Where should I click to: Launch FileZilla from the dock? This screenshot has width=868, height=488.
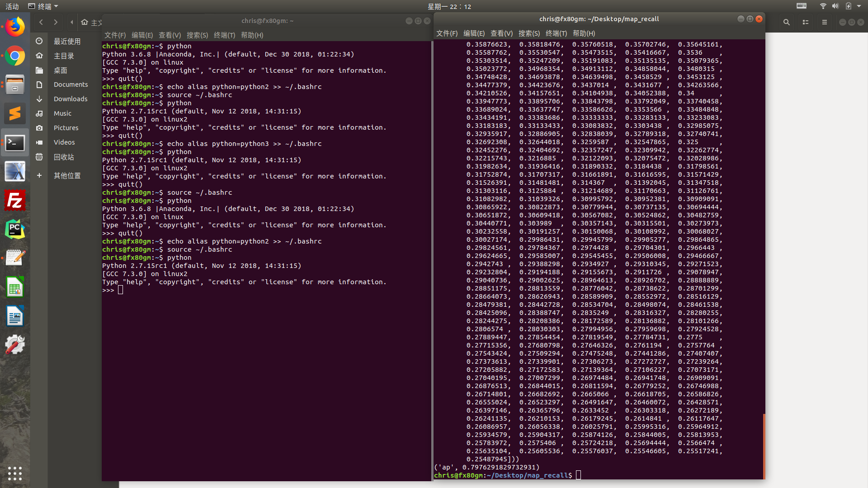[15, 200]
